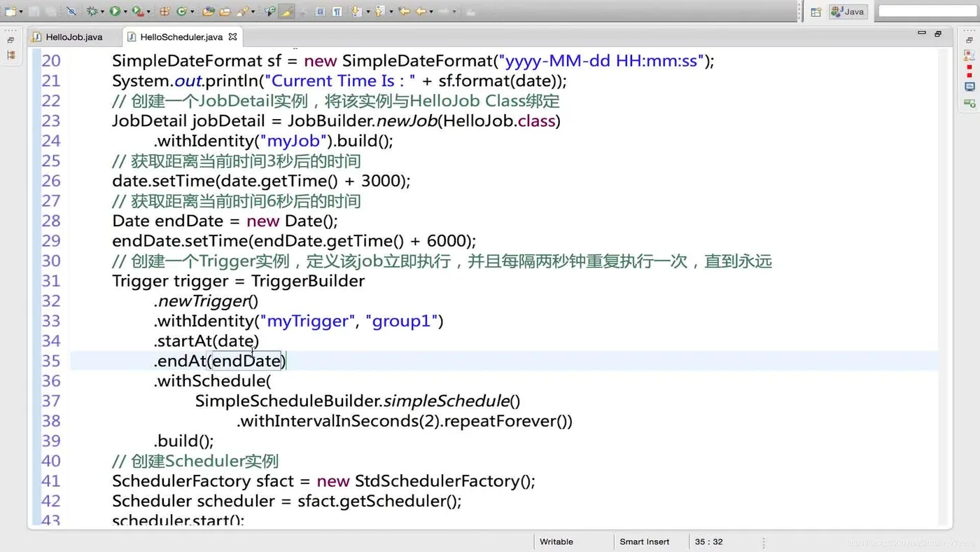
Task: Click "Current Time Is : " string
Action: click(339, 81)
